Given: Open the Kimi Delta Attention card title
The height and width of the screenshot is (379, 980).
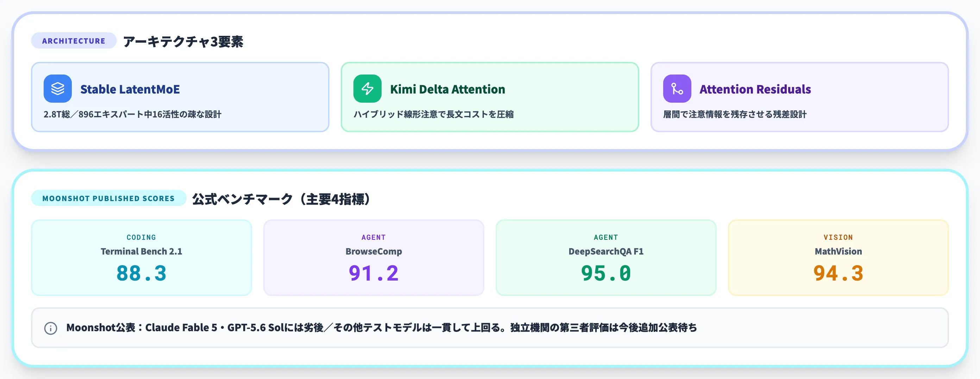Looking at the screenshot, I should [448, 89].
